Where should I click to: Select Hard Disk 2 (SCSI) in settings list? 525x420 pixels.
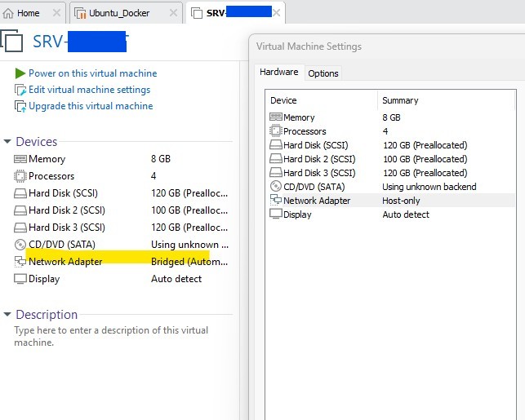[318, 159]
